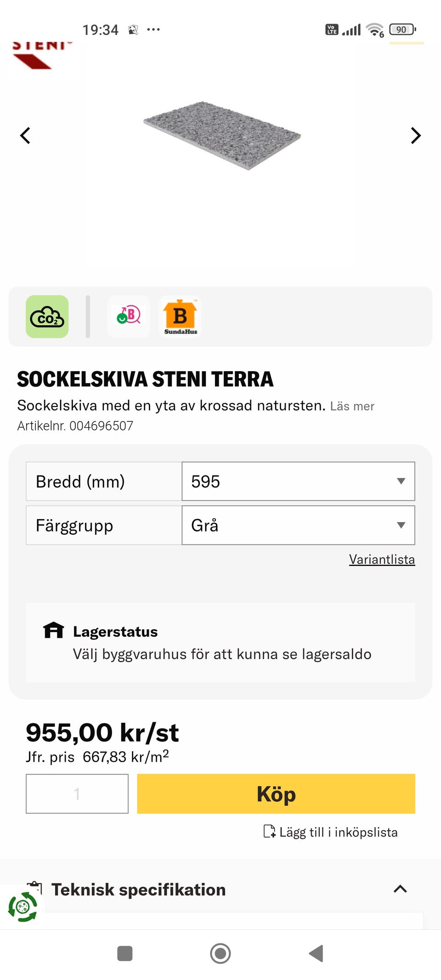Open the green cookie settings icon

[x=23, y=907]
